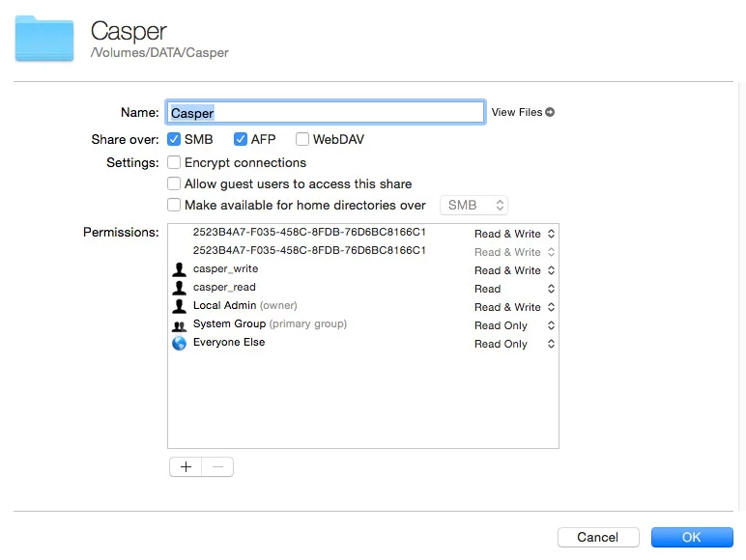Select the casper_read row name
This screenshot has width=746, height=560.
(x=224, y=287)
